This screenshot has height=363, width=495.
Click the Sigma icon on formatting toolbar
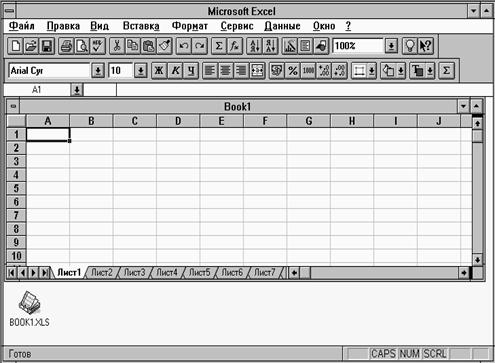[x=446, y=71]
